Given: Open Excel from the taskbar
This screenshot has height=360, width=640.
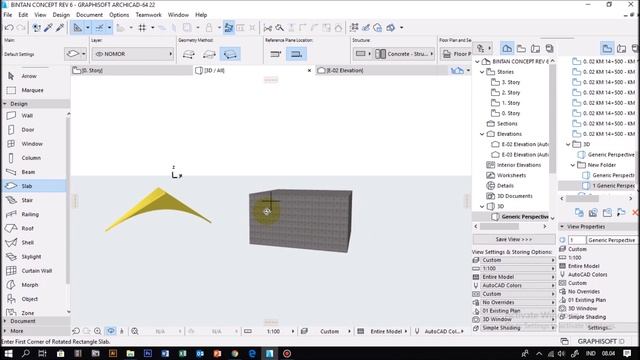Looking at the screenshot, I should pyautogui.click(x=182, y=353).
